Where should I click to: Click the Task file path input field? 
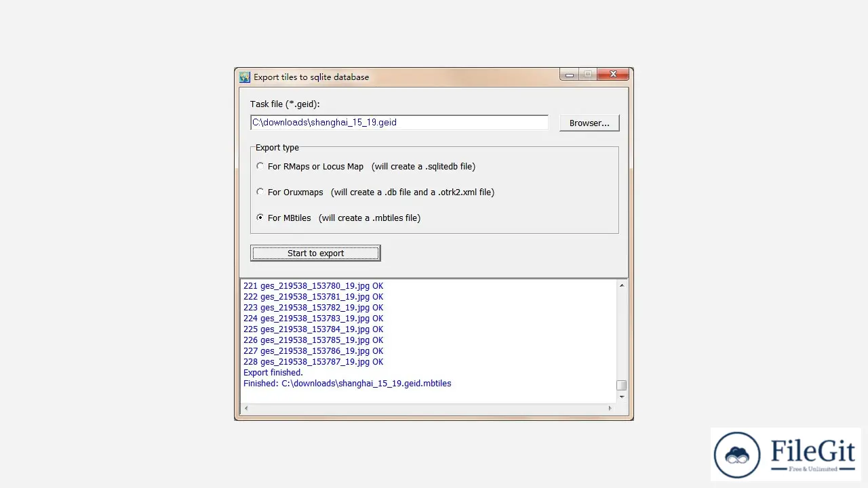(399, 123)
